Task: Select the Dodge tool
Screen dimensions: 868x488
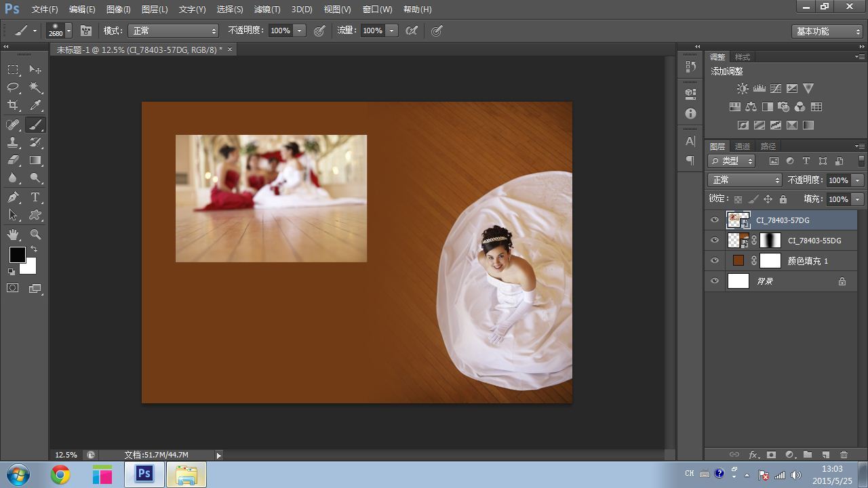Action: pos(35,178)
